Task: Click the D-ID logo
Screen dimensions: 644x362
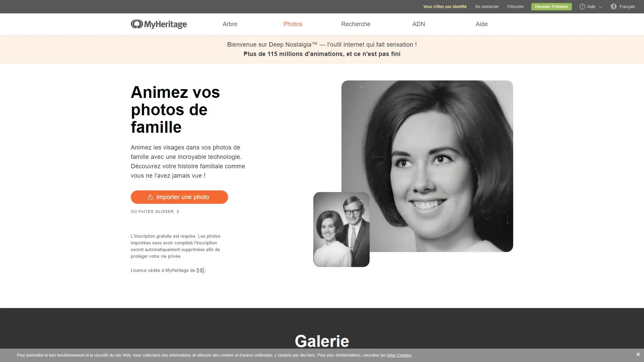Action: [201, 270]
